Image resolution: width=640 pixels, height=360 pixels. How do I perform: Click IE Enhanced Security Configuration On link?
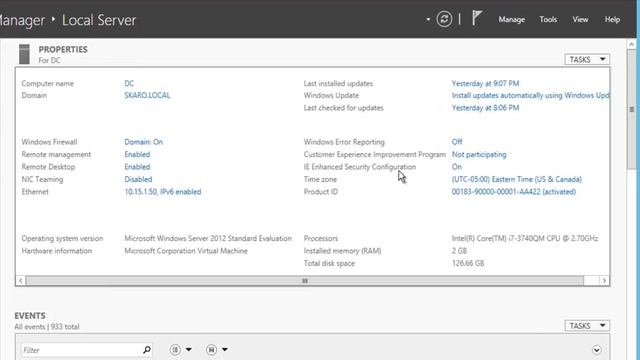point(457,167)
